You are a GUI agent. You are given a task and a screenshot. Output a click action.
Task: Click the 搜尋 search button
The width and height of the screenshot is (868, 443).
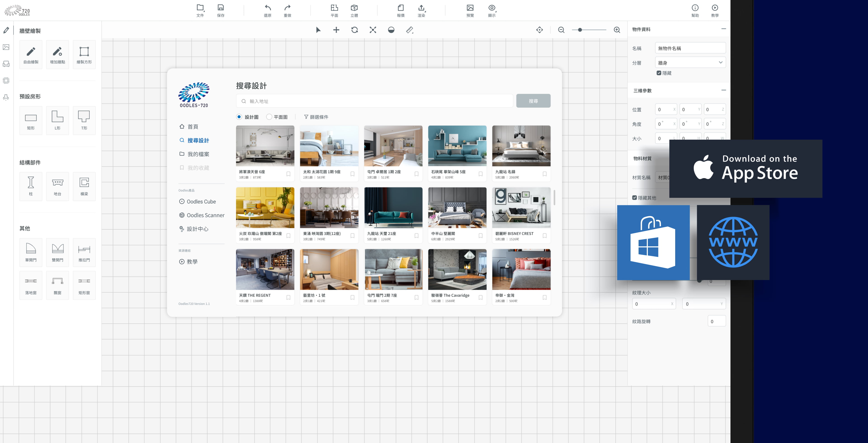coord(533,101)
